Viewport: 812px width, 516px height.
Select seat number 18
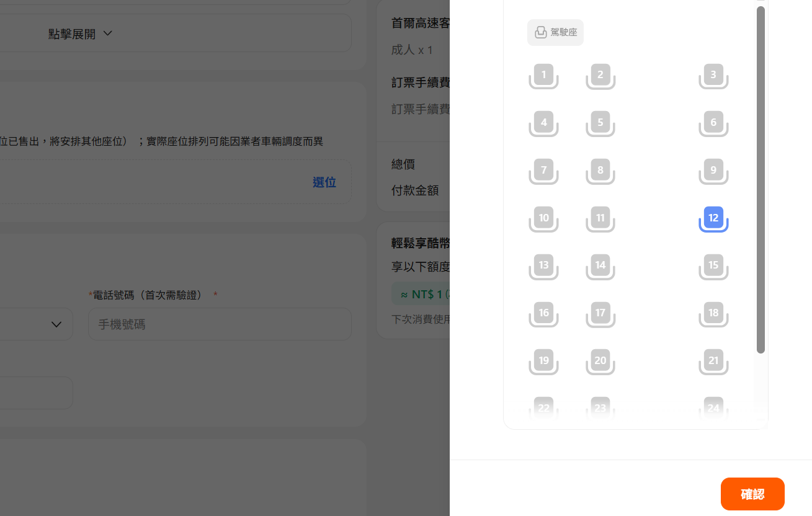tap(713, 314)
